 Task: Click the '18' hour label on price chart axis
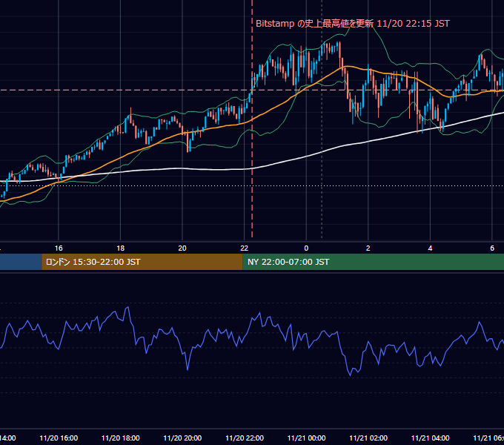click(x=121, y=248)
